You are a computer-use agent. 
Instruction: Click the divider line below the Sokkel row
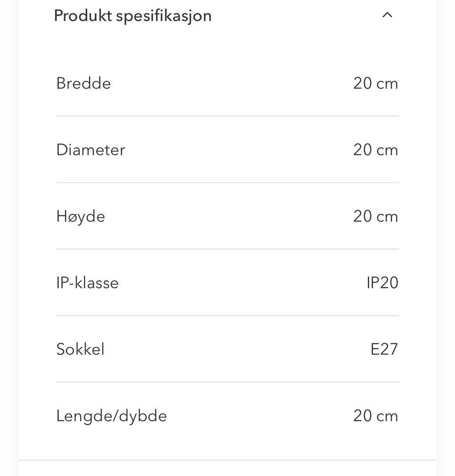[227, 382]
